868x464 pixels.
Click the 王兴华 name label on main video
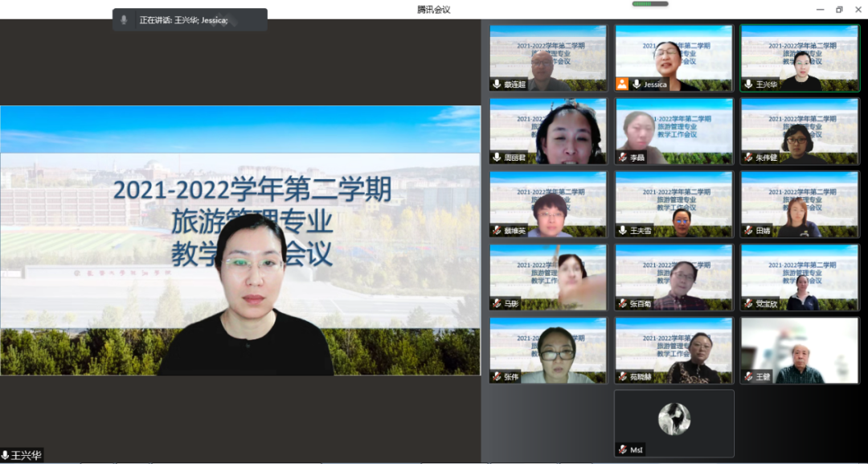tap(26, 456)
